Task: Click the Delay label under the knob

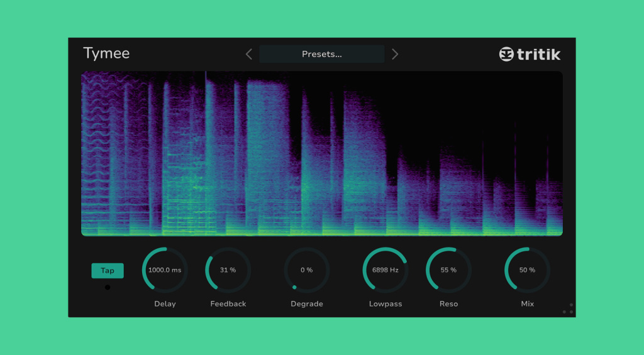Action: tap(165, 303)
